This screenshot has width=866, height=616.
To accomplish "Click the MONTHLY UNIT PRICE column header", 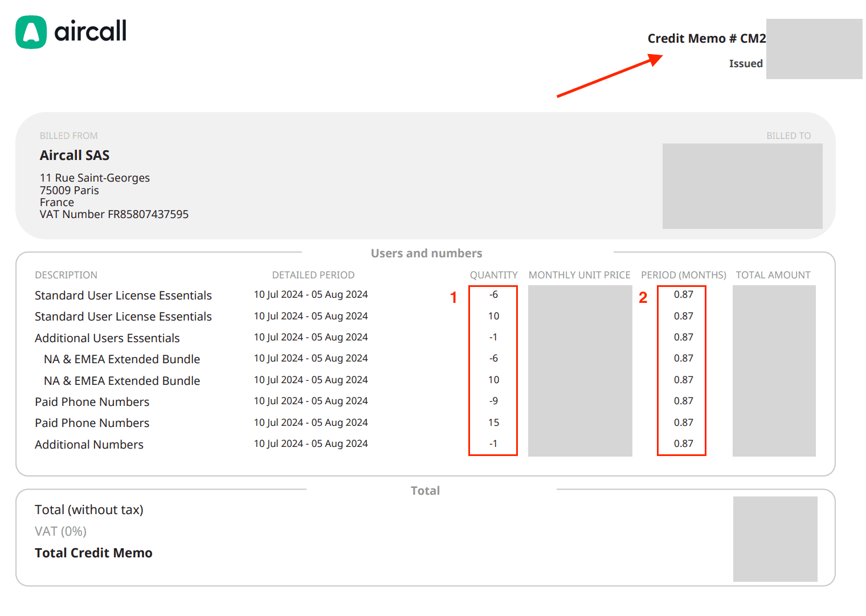I will 579,275.
